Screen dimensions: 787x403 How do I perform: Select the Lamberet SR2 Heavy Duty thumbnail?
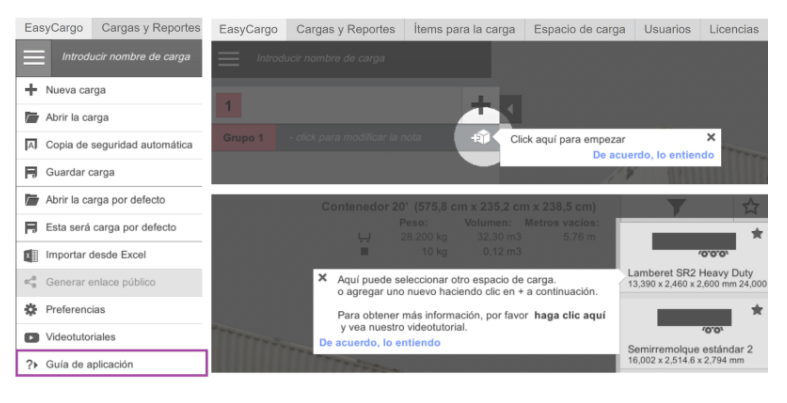click(x=693, y=242)
